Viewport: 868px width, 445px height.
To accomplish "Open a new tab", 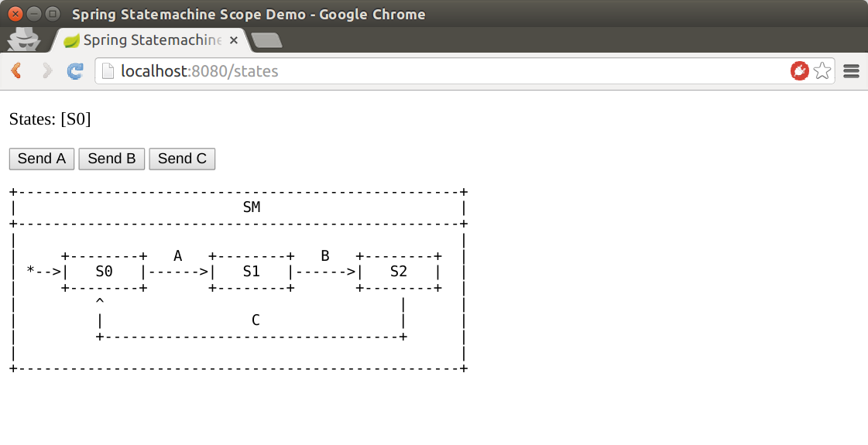I will point(267,40).
